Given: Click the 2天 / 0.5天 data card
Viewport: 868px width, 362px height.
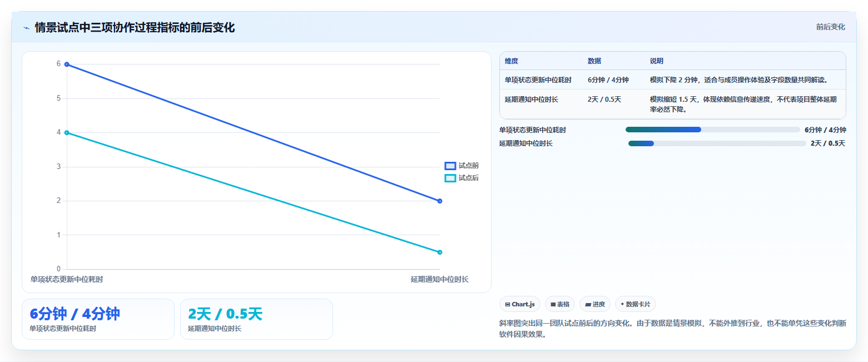Looking at the screenshot, I should (x=256, y=319).
